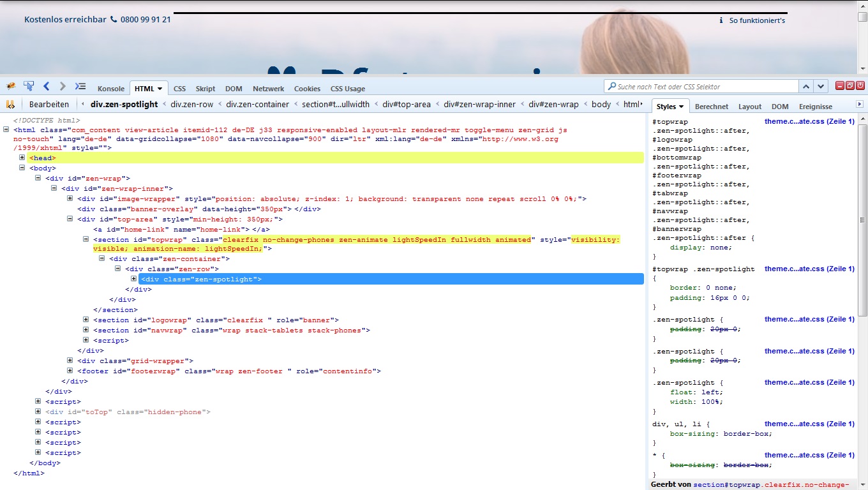
Task: Open theme CSS link beside #topwrap .zen-spotlight rule
Action: [x=809, y=269]
